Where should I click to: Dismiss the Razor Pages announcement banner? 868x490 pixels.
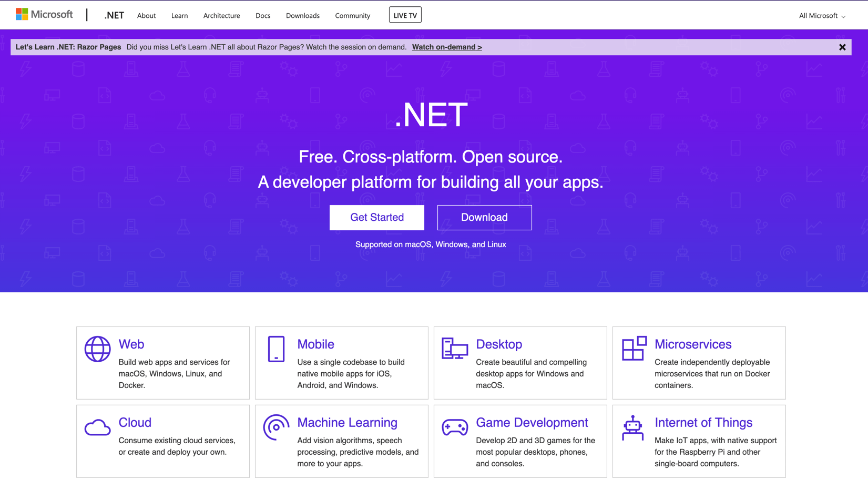coord(842,47)
